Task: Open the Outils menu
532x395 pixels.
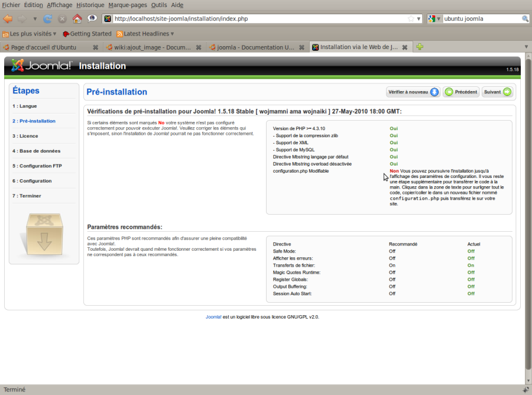Action: 159,5
